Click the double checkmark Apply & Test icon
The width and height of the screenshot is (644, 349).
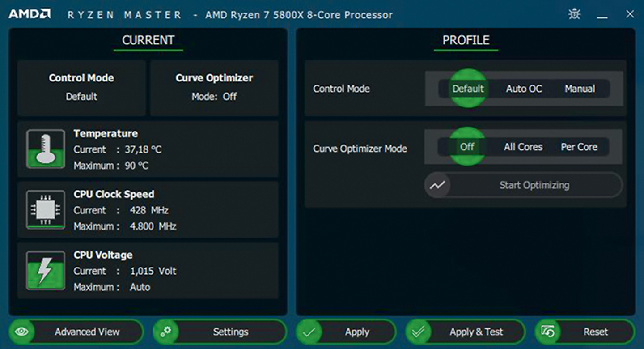419,332
